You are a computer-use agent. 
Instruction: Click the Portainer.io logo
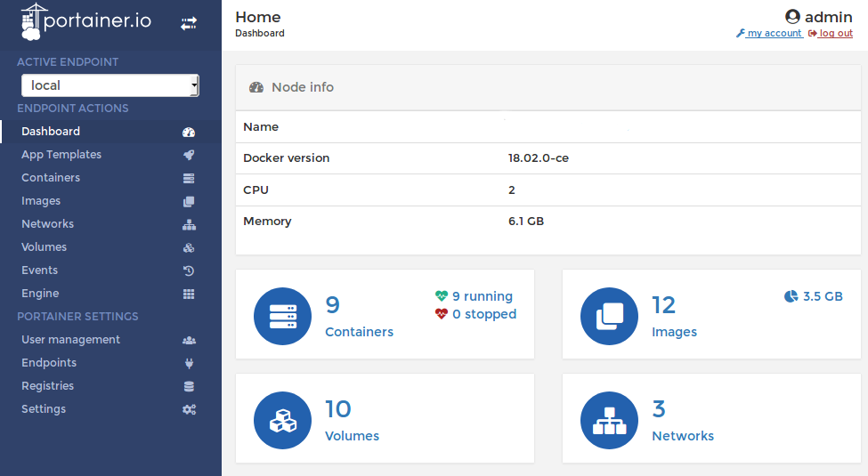point(85,21)
